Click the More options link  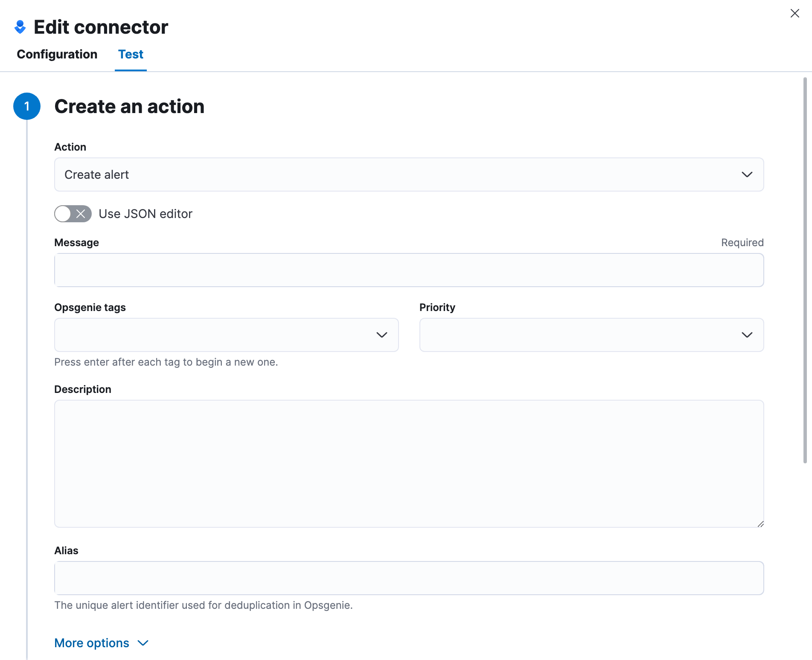[x=91, y=643]
